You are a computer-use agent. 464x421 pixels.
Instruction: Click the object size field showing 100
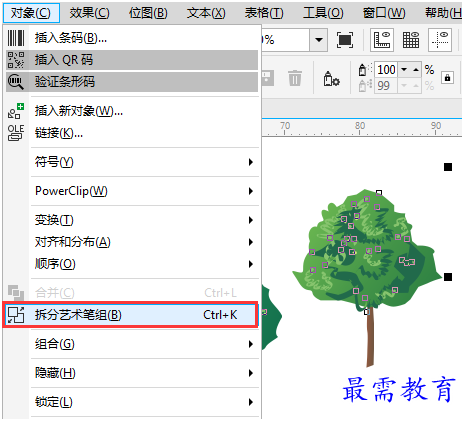tap(386, 70)
